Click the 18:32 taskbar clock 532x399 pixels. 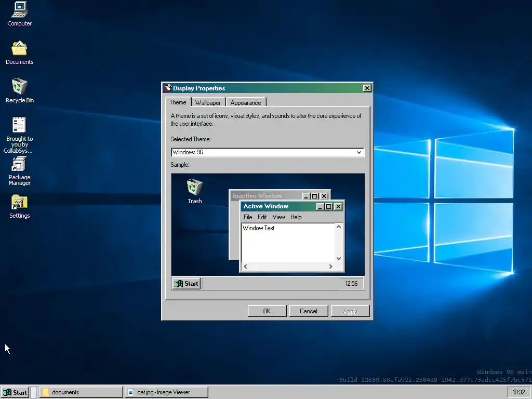point(518,392)
